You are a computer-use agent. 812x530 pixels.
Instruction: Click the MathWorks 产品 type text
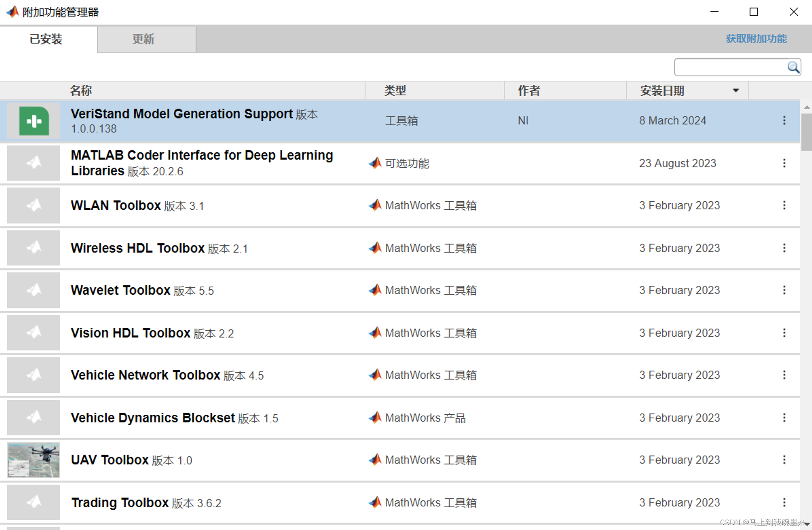(x=425, y=418)
